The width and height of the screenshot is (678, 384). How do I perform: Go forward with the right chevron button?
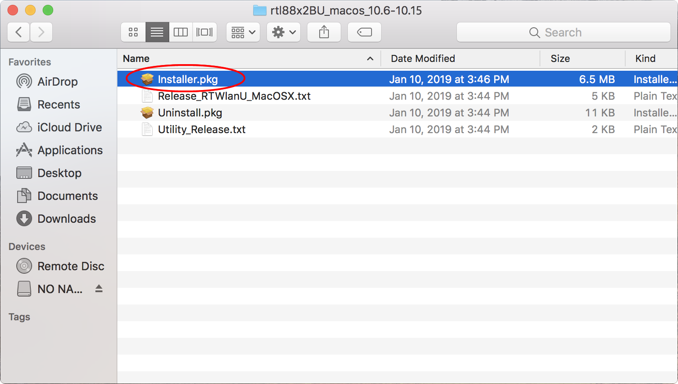point(41,32)
